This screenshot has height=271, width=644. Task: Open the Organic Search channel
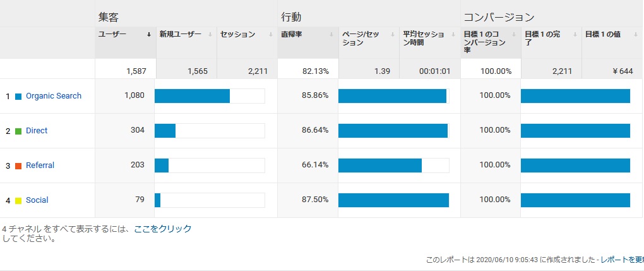click(x=54, y=96)
